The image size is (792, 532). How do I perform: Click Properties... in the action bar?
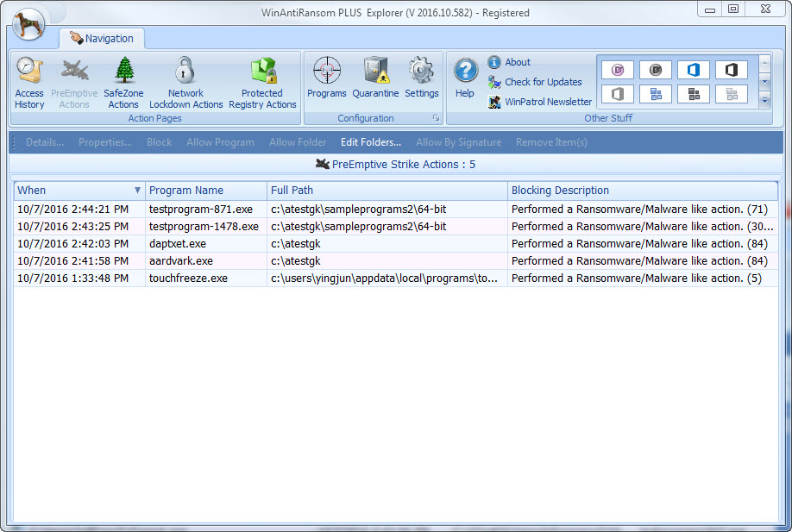105,142
